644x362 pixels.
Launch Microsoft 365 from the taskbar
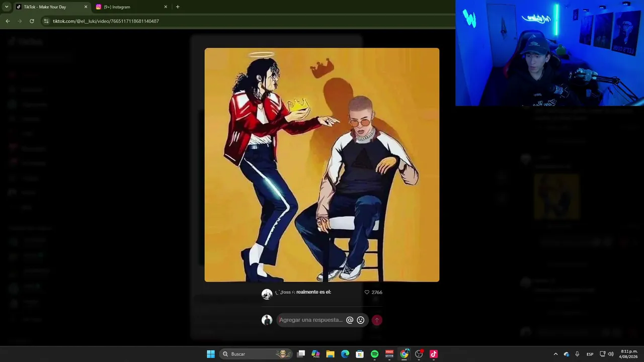coord(315,354)
